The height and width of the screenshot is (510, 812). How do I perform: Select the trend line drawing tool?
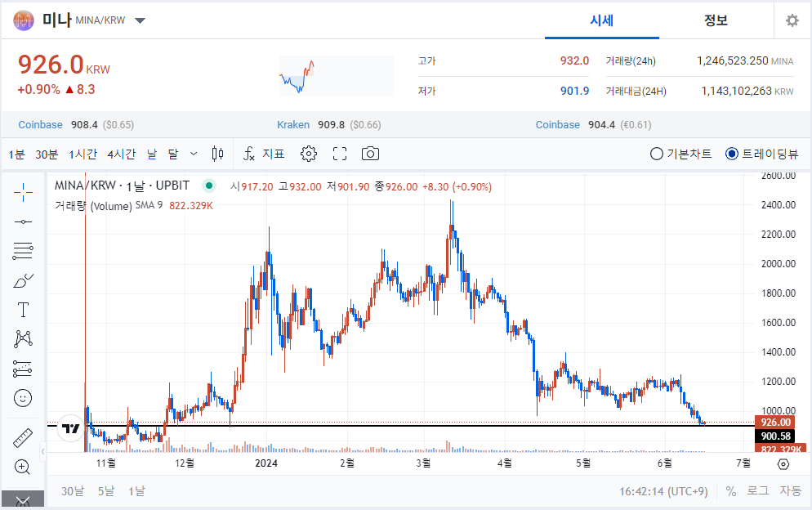(23, 221)
